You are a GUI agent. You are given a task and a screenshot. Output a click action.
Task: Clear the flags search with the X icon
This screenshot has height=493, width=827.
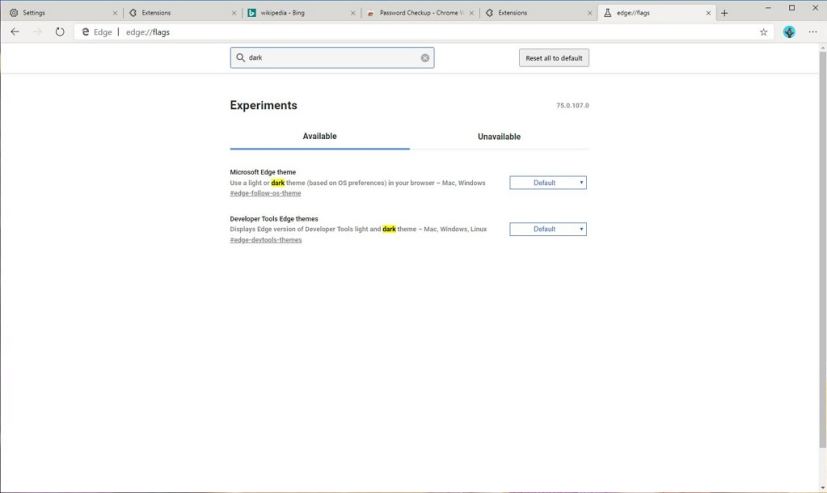click(425, 58)
